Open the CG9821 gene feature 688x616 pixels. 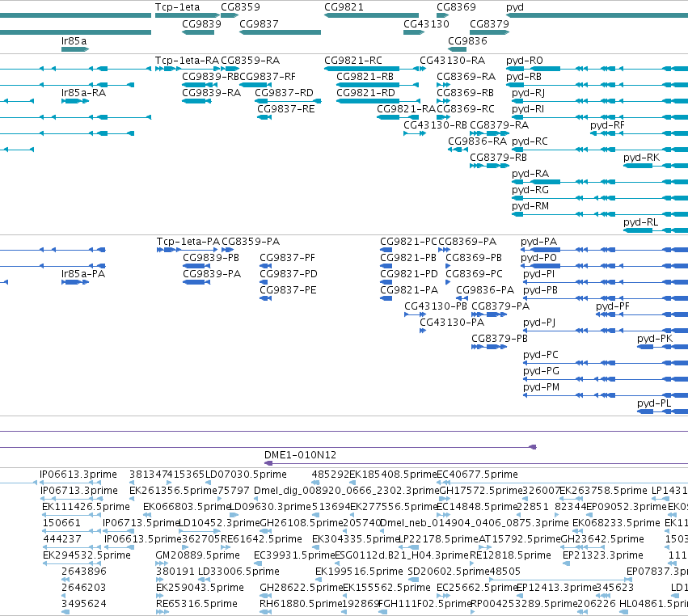click(x=371, y=15)
